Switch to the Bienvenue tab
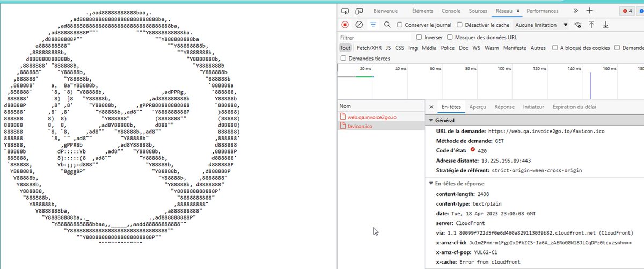Screen dimensions: 644x269 click(x=385, y=11)
